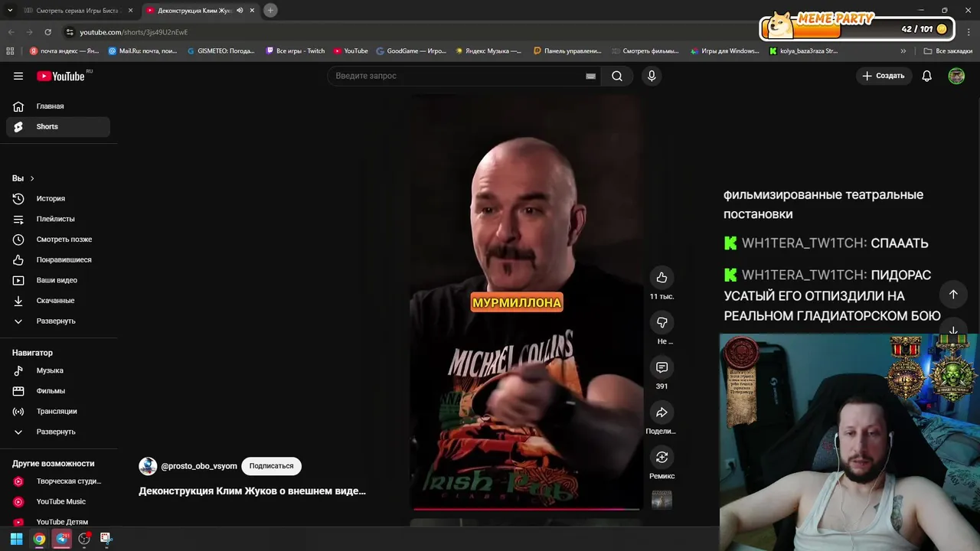Image resolution: width=980 pixels, height=551 pixels.
Task: Click the magnifier search button
Action: pyautogui.click(x=617, y=76)
